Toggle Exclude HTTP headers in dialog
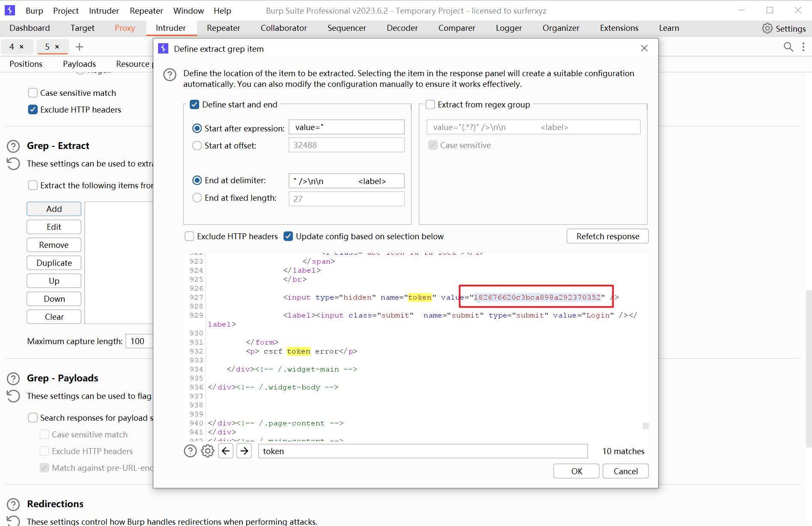 tap(189, 236)
